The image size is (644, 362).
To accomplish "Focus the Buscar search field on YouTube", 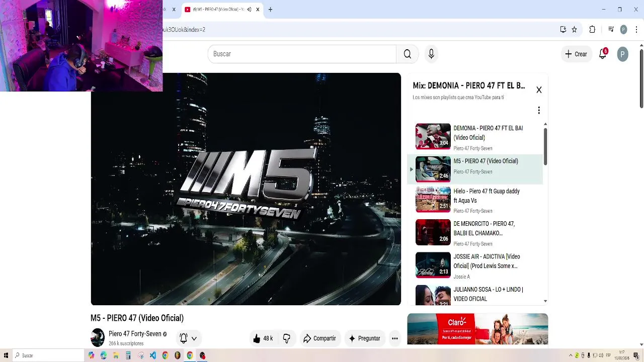I will [x=302, y=54].
